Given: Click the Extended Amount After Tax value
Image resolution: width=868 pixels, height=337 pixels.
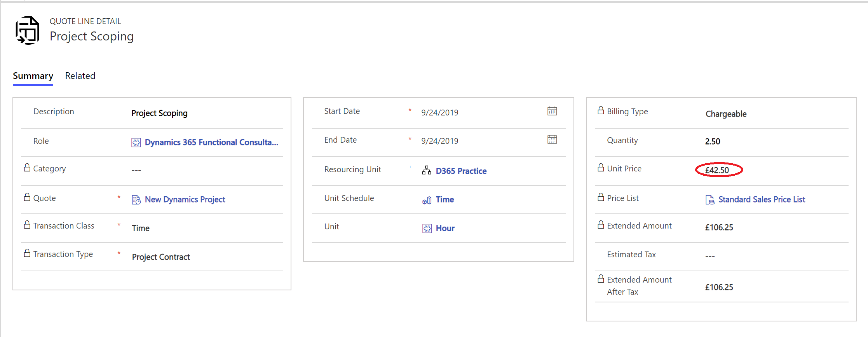Looking at the screenshot, I should click(719, 287).
